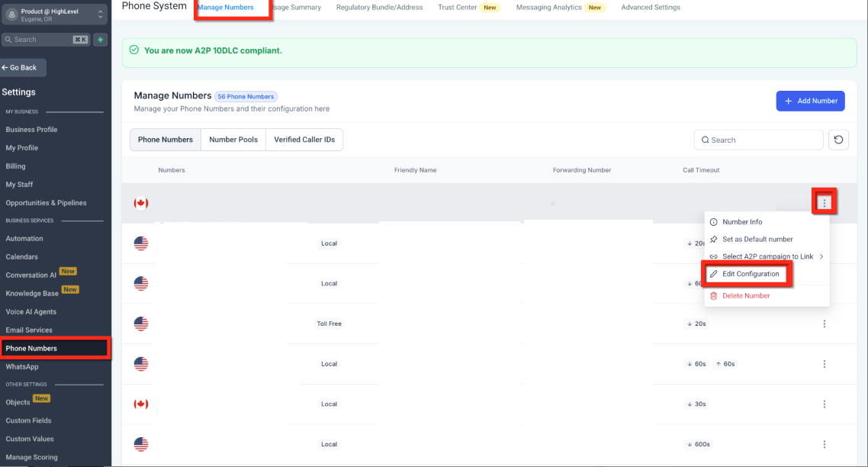Image resolution: width=868 pixels, height=467 pixels.
Task: Open actions menu on the 600s timeout row
Action: [824, 443]
